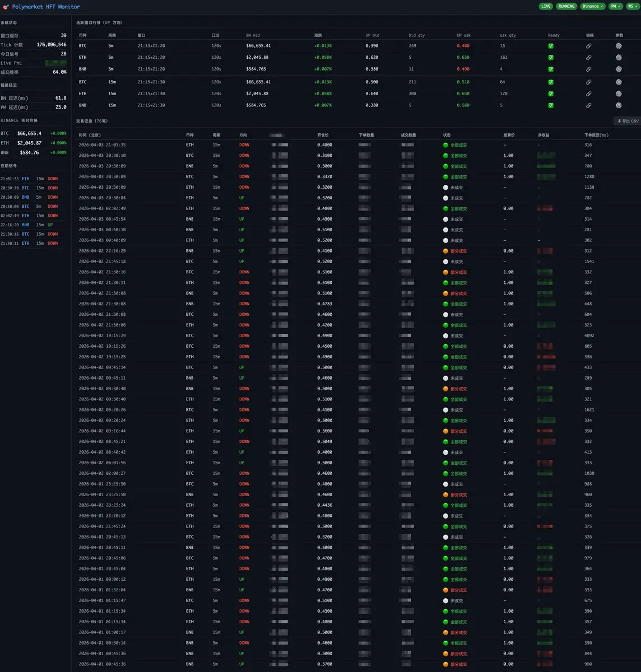Toggle Ready checkbox for ETH 15m row
The width and height of the screenshot is (641, 672).
[x=551, y=94]
